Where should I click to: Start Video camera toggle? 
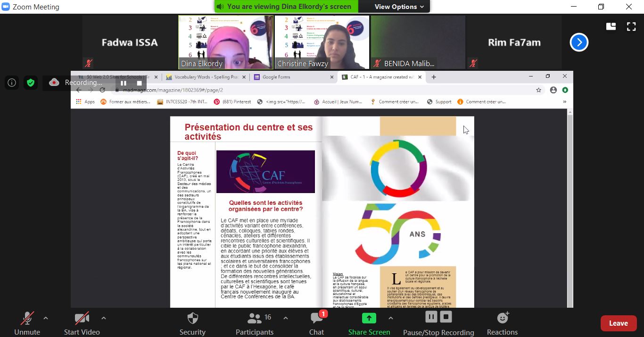coord(82,323)
